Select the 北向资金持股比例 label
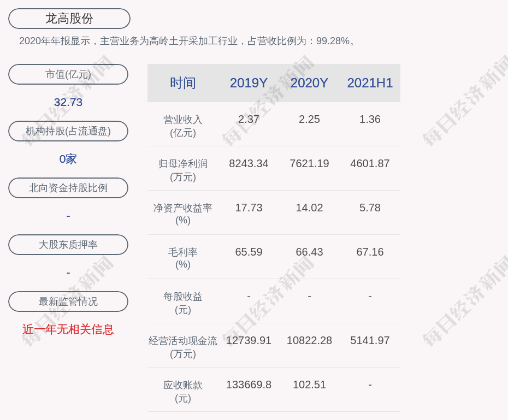Image resolution: width=508 pixels, height=420 pixels. click(68, 188)
